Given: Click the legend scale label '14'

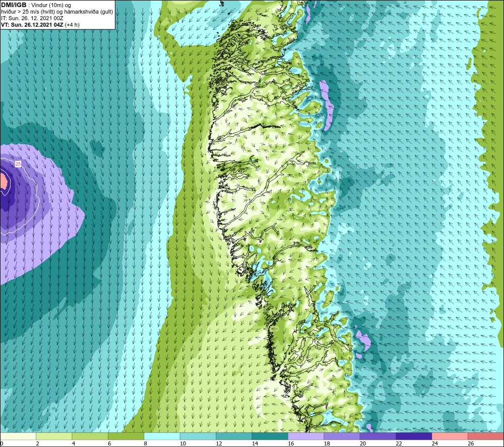Looking at the screenshot, I should [x=255, y=443].
